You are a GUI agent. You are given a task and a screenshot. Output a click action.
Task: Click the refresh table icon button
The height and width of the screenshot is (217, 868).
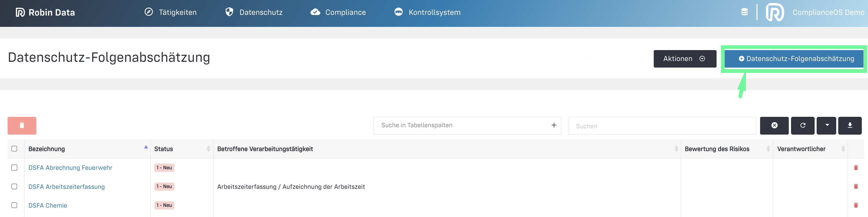[802, 125]
